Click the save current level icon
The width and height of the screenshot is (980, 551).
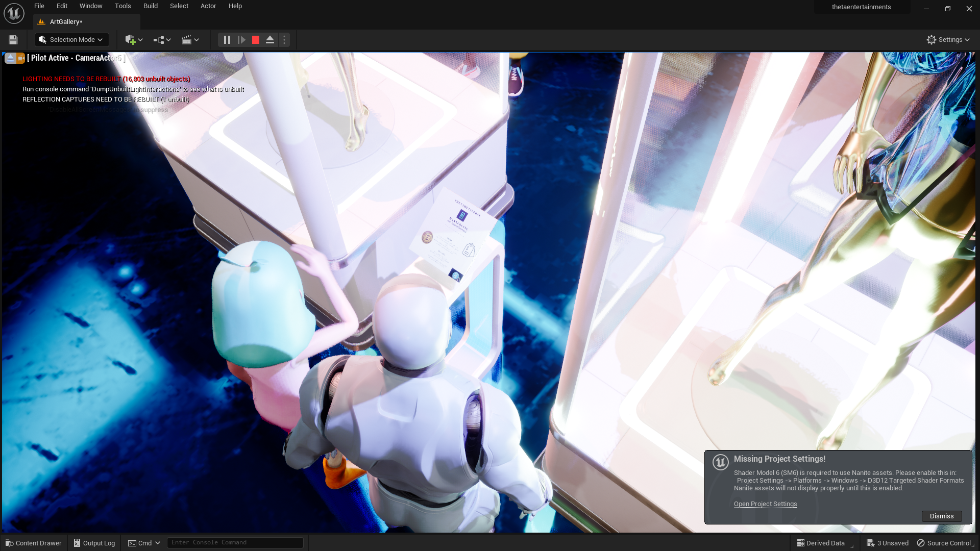tap(13, 40)
